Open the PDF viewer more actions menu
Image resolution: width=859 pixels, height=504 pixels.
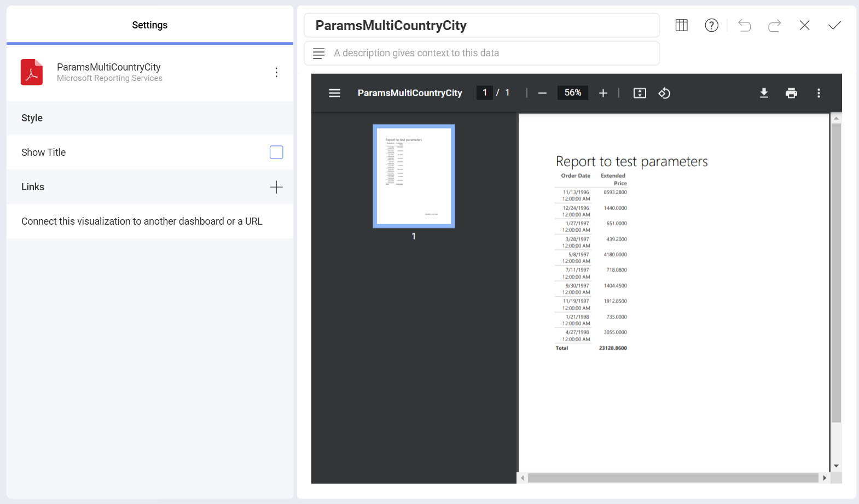[819, 93]
